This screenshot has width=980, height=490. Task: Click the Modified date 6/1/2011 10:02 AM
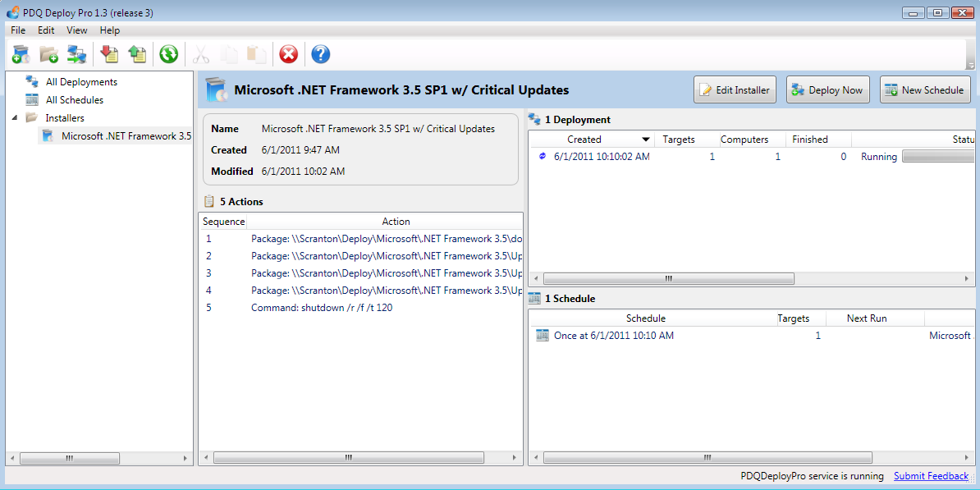303,172
